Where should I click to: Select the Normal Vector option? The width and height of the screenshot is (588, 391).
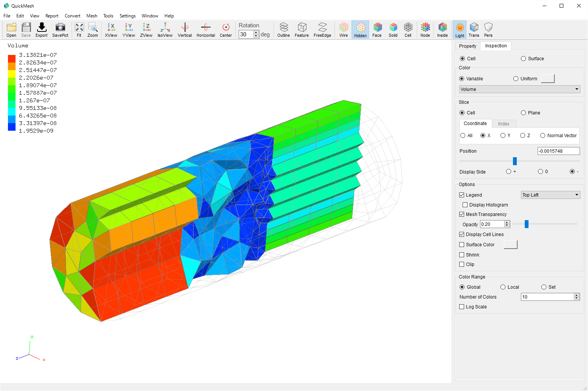pos(543,136)
